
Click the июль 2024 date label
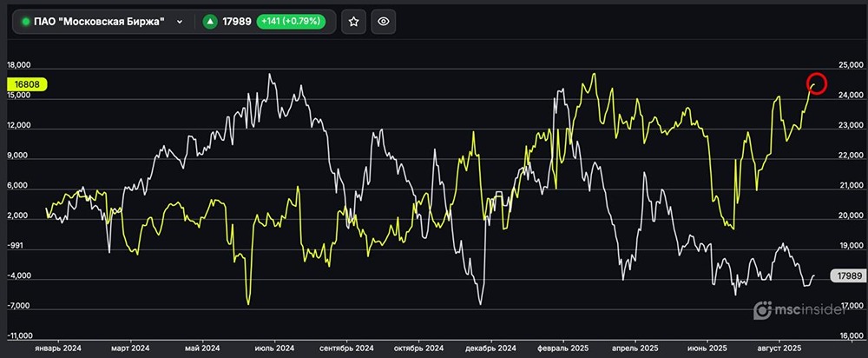point(274,348)
